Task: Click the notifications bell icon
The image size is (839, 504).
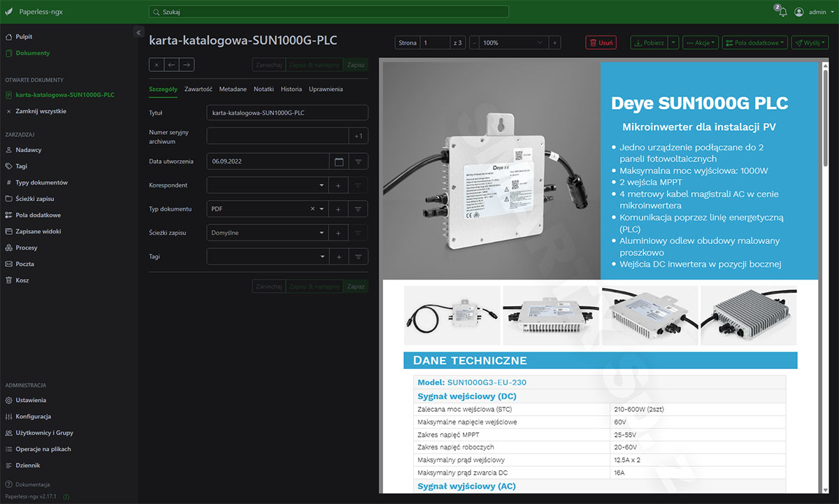Action: (x=782, y=12)
